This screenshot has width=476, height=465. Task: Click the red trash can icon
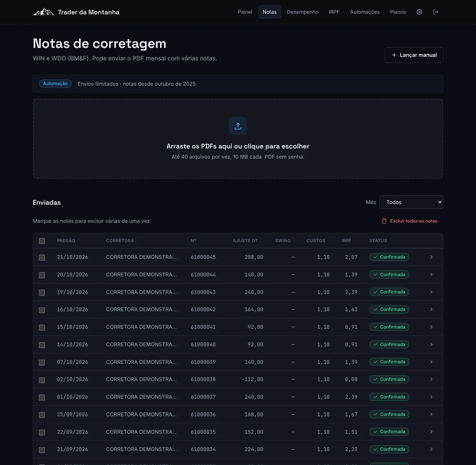[x=384, y=221]
